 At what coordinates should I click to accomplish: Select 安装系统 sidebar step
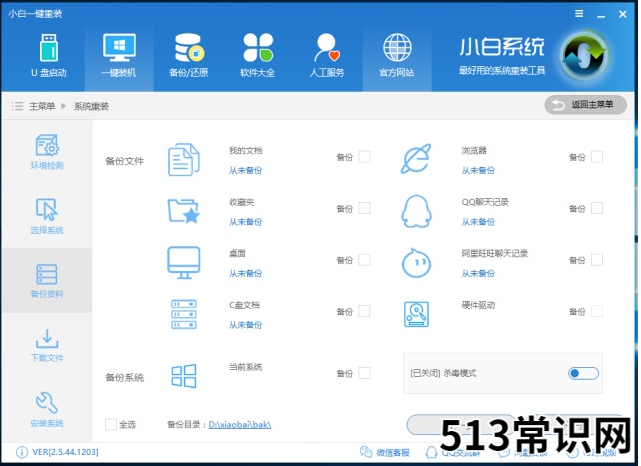tap(47, 410)
